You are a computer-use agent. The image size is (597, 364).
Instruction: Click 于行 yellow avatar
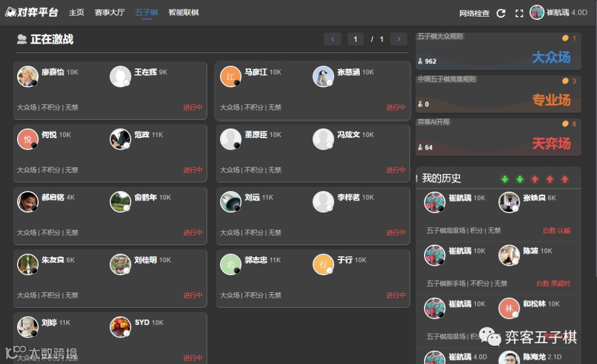323,265
